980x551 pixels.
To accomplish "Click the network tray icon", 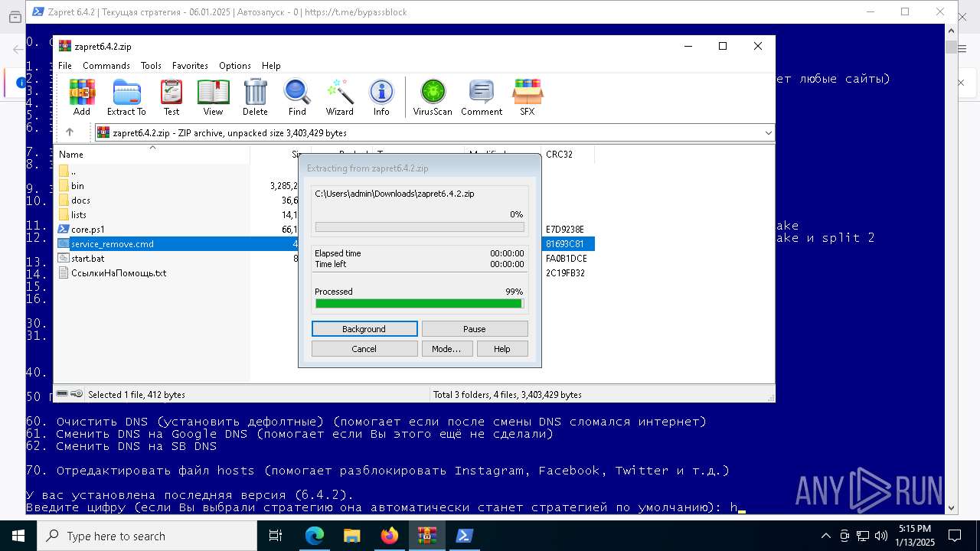I will (863, 536).
